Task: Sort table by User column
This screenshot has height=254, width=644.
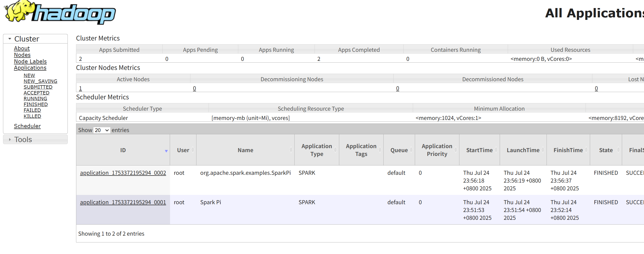Action: pyautogui.click(x=183, y=150)
